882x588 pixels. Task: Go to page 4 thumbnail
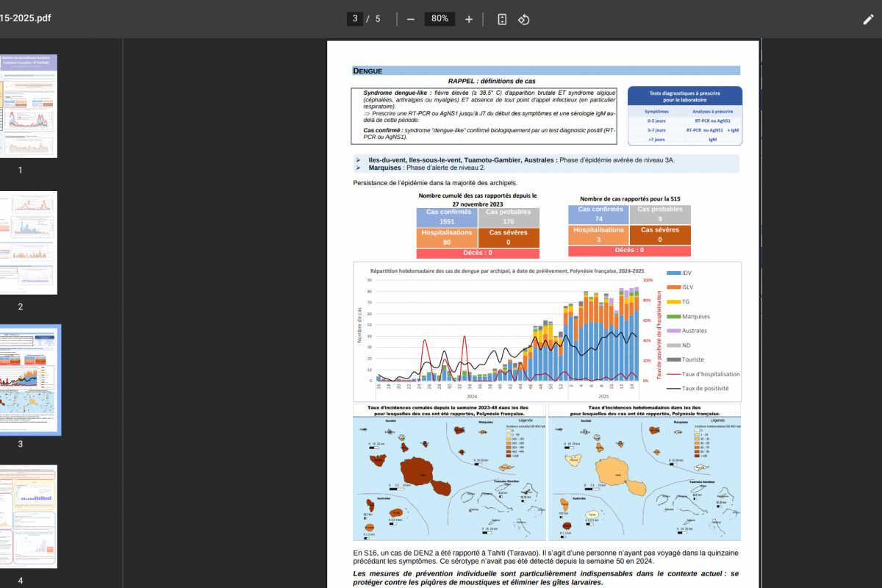(x=28, y=517)
